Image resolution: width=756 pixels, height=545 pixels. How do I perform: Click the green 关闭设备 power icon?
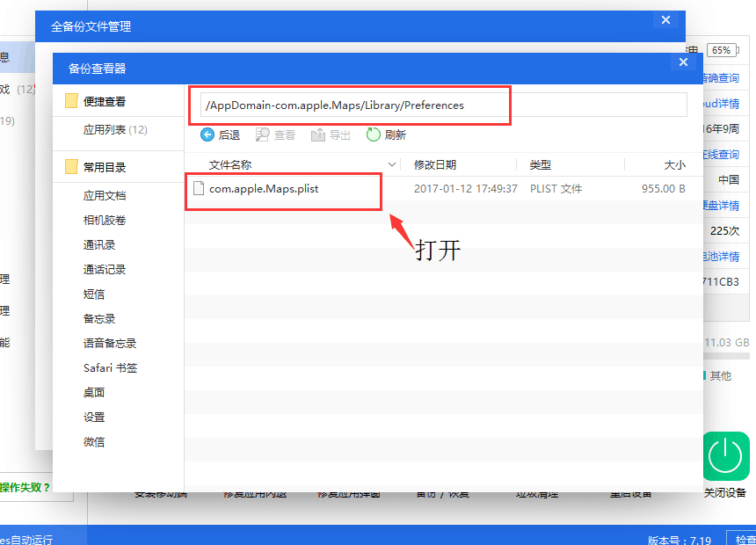[x=725, y=456]
